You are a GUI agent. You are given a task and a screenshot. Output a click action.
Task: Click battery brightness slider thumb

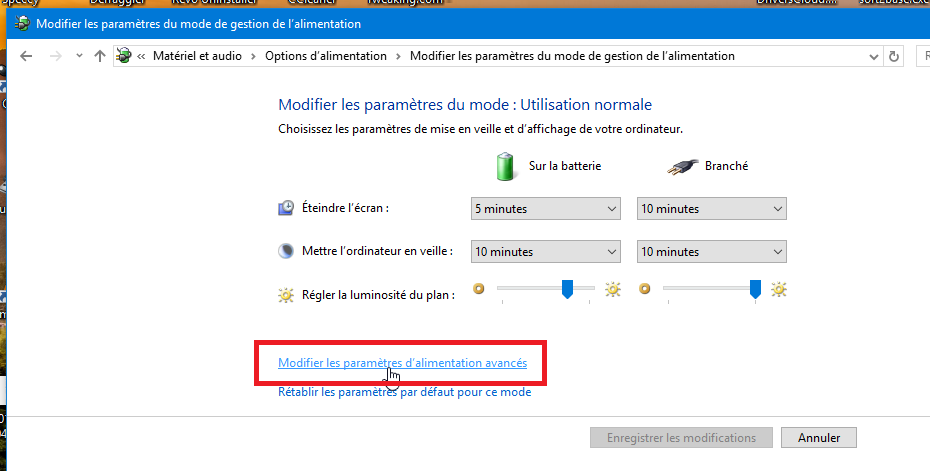click(567, 289)
